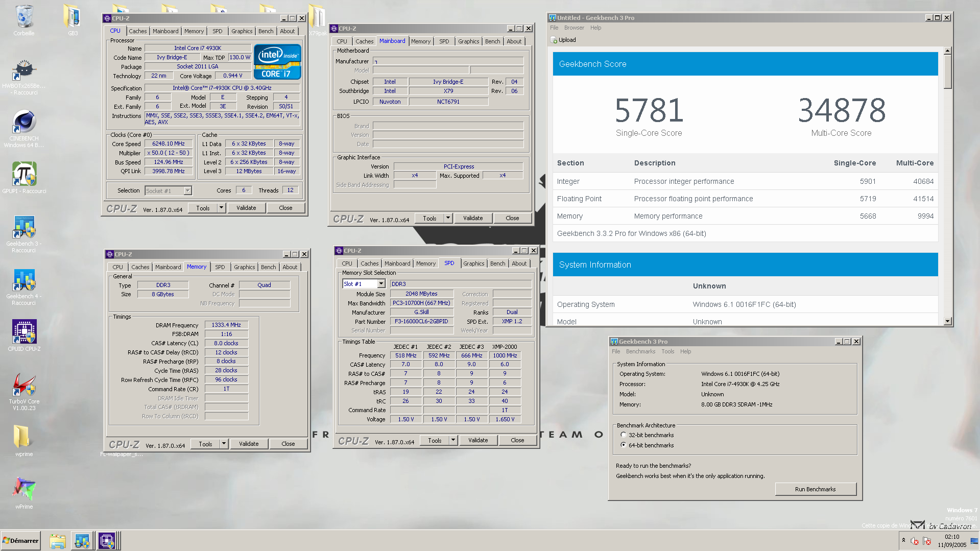Click Geekbench results scrollbar down arrow

(948, 322)
